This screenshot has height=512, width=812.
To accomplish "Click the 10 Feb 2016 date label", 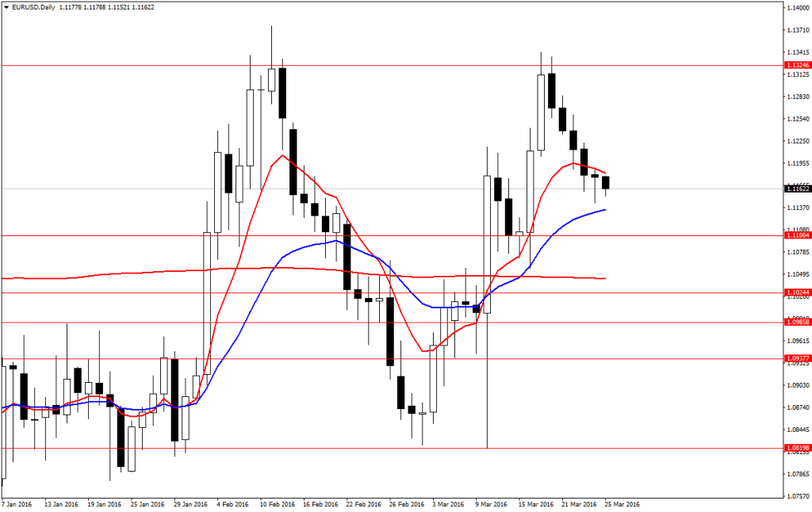I will [277, 504].
